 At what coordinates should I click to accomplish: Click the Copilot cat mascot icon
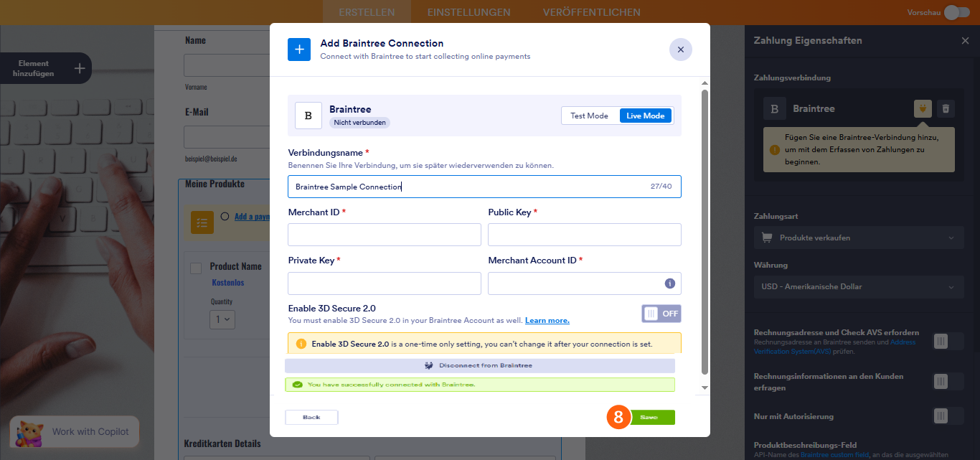point(30,432)
